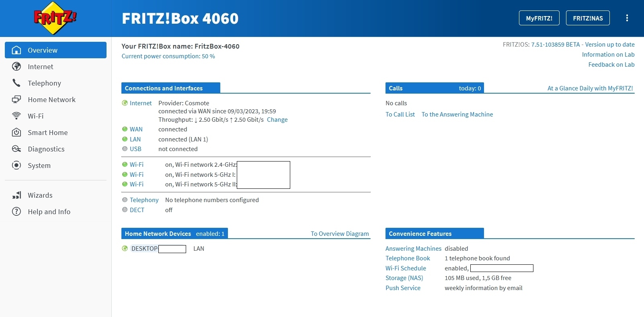Click the Overview house icon
The width and height of the screenshot is (644, 317).
16,50
